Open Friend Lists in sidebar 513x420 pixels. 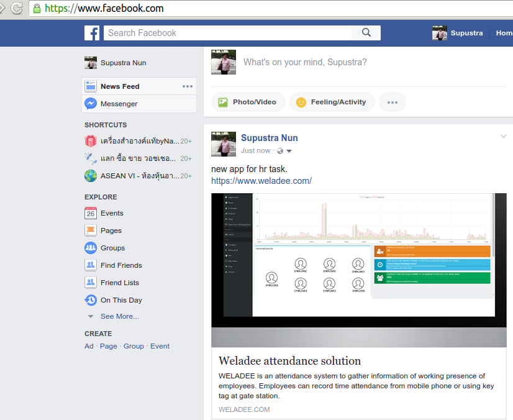[x=120, y=283]
